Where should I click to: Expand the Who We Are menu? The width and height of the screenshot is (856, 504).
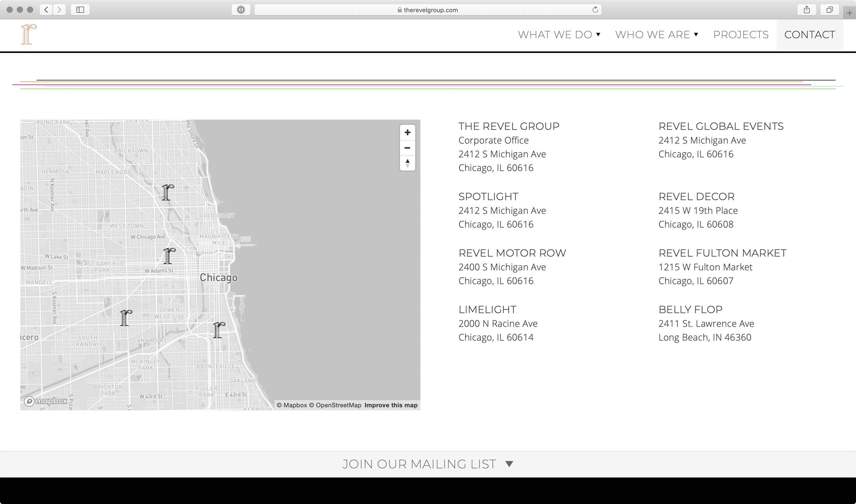pos(656,35)
